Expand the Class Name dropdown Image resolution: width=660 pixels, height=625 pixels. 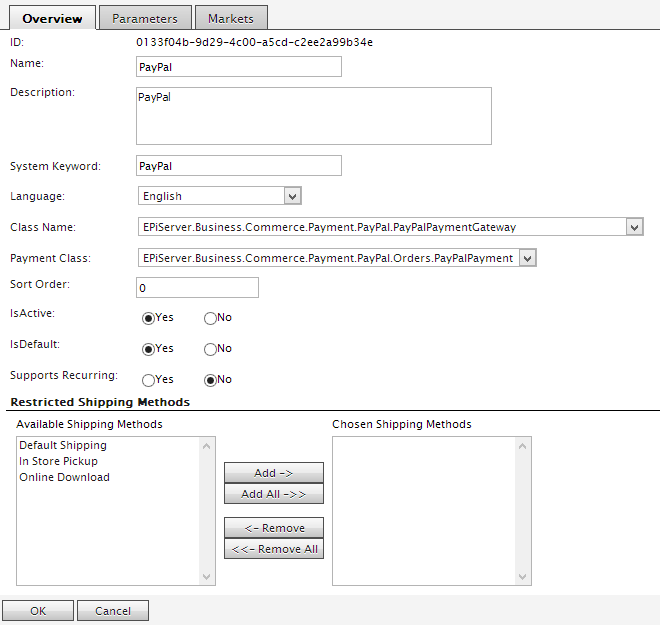pyautogui.click(x=390, y=227)
